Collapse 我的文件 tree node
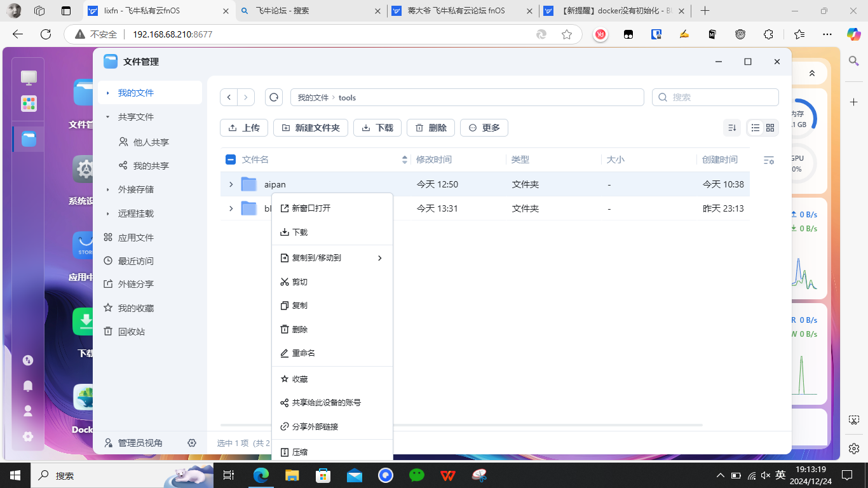Screen dimensions: 868x488 click(108, 93)
